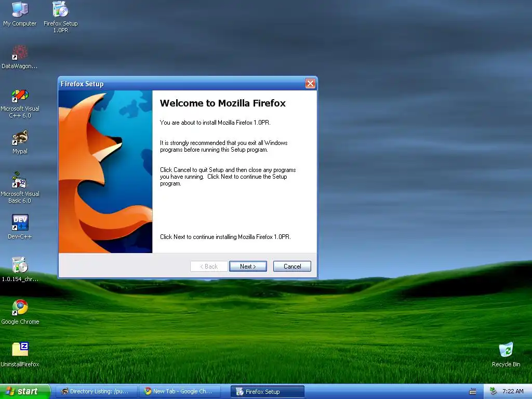Cancel the Firefox Setup wizard
The width and height of the screenshot is (532, 399).
292,267
